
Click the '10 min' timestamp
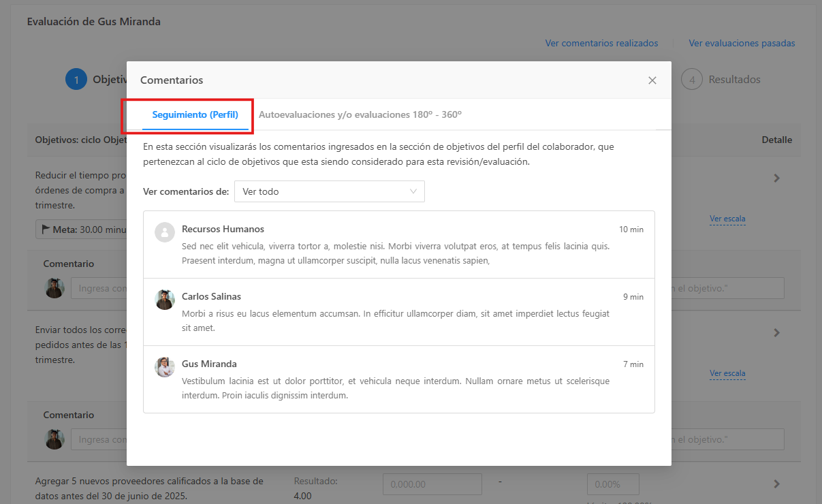631,230
